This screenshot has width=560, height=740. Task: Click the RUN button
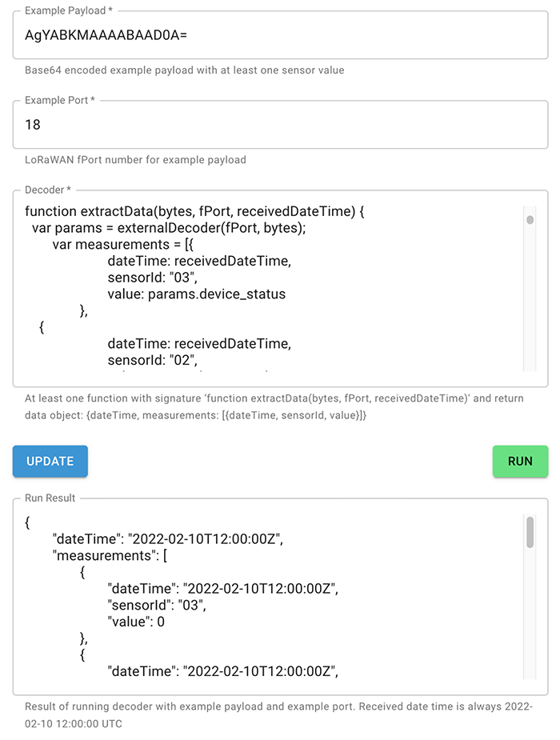[x=520, y=462]
